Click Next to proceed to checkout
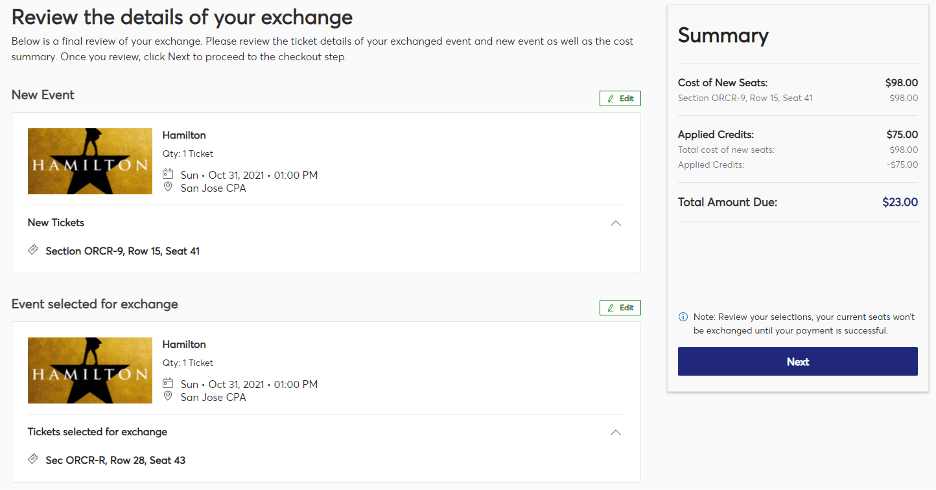Image resolution: width=936 pixels, height=490 pixels. click(798, 362)
